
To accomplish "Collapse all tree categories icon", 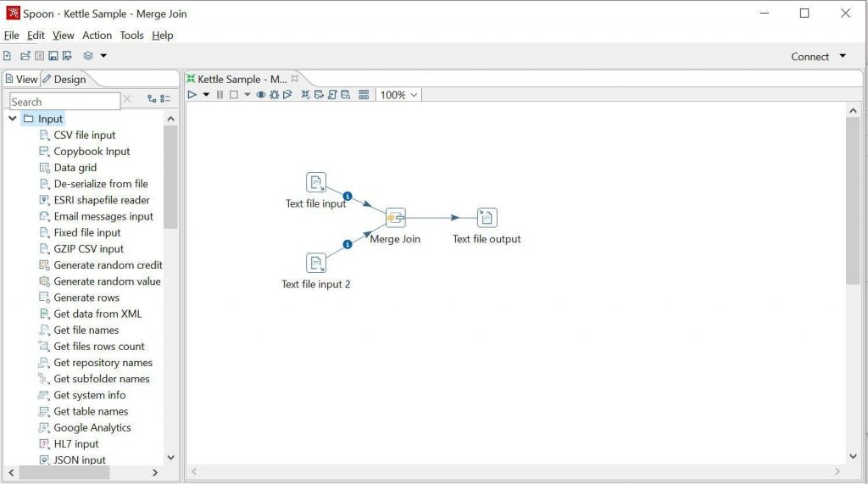I will pos(165,98).
